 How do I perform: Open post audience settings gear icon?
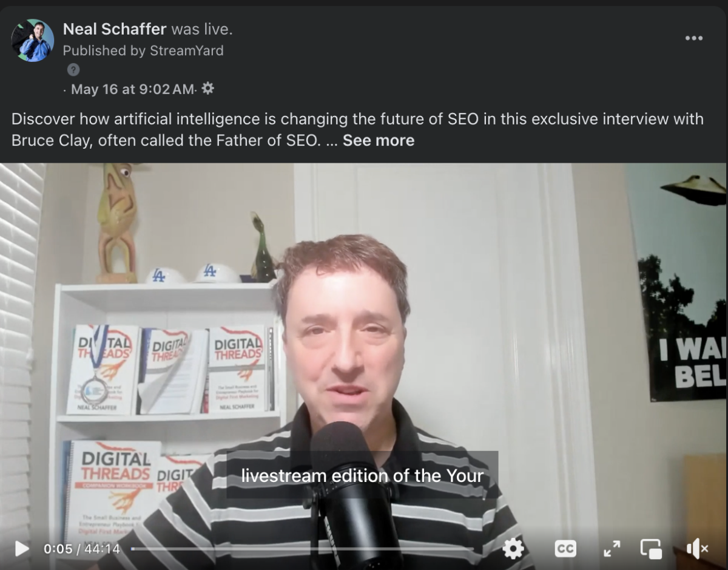[x=208, y=89]
